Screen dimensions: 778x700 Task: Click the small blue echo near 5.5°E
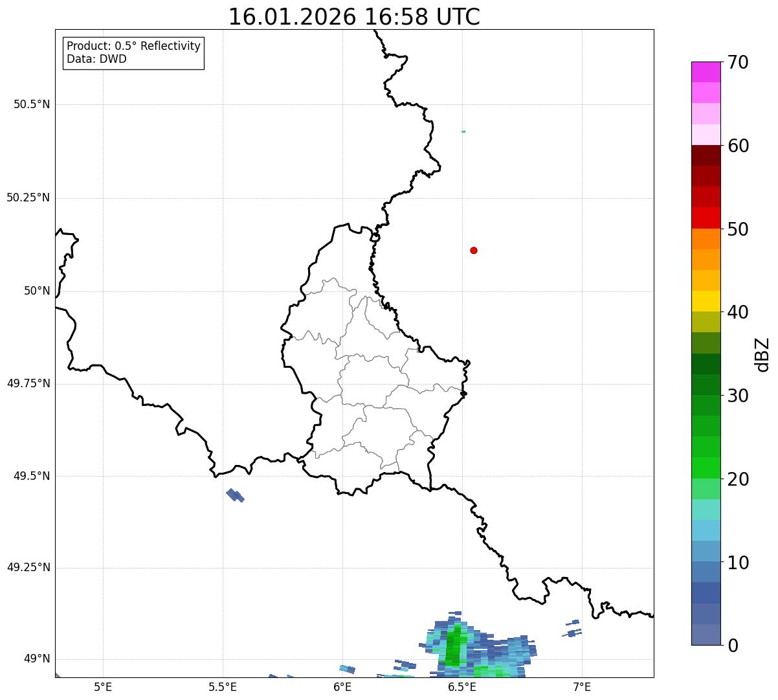[x=235, y=495]
